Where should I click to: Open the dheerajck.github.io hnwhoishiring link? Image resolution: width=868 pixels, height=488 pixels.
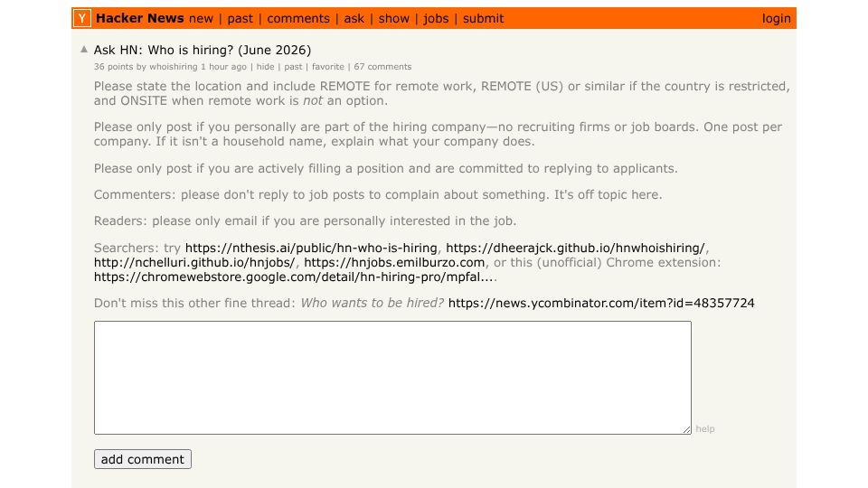pyautogui.click(x=575, y=248)
